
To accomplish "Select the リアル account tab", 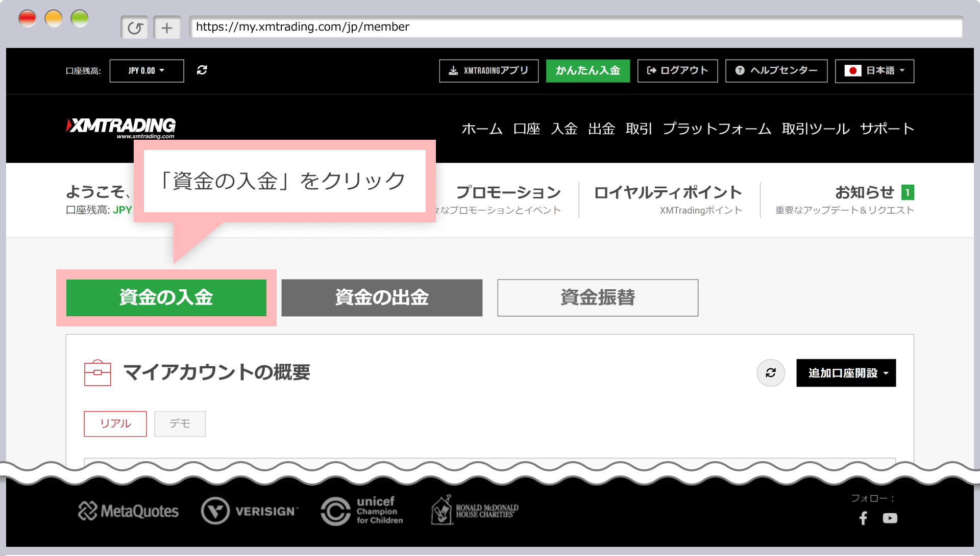I will click(115, 424).
